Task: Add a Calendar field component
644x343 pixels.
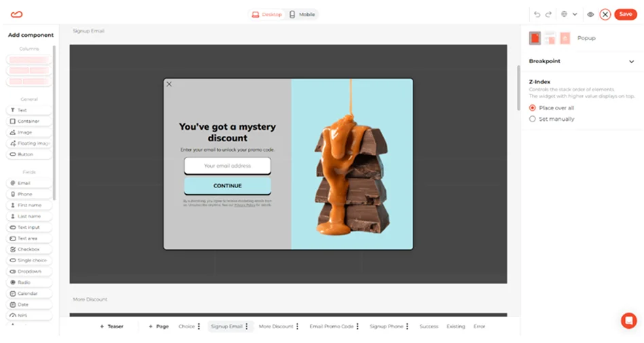Action: pos(29,293)
